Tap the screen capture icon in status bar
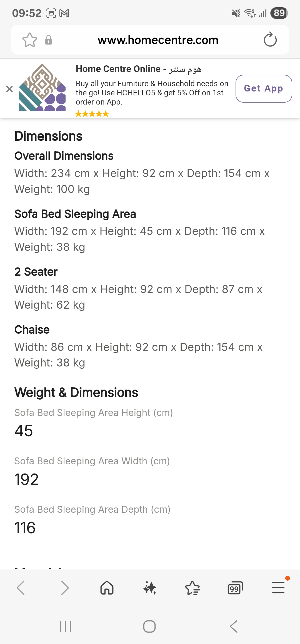The height and width of the screenshot is (644, 300). [51, 12]
